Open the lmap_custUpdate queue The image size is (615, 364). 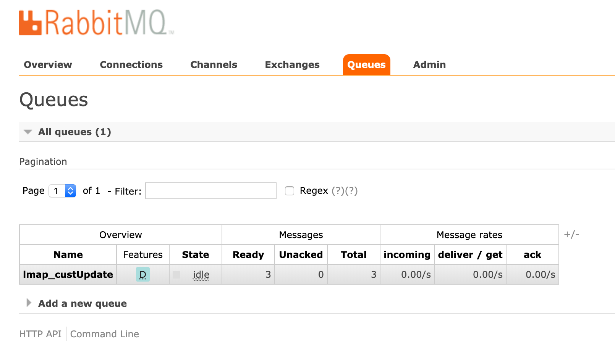click(68, 275)
